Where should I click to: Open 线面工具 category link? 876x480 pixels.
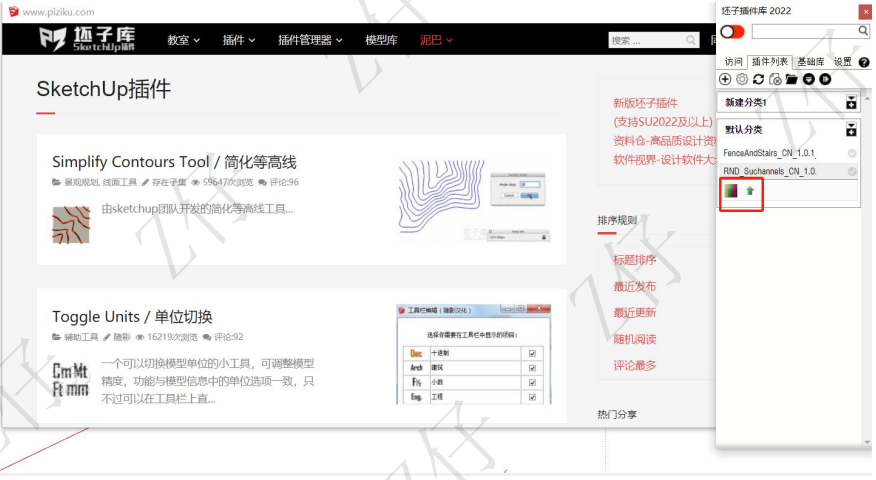click(x=120, y=182)
